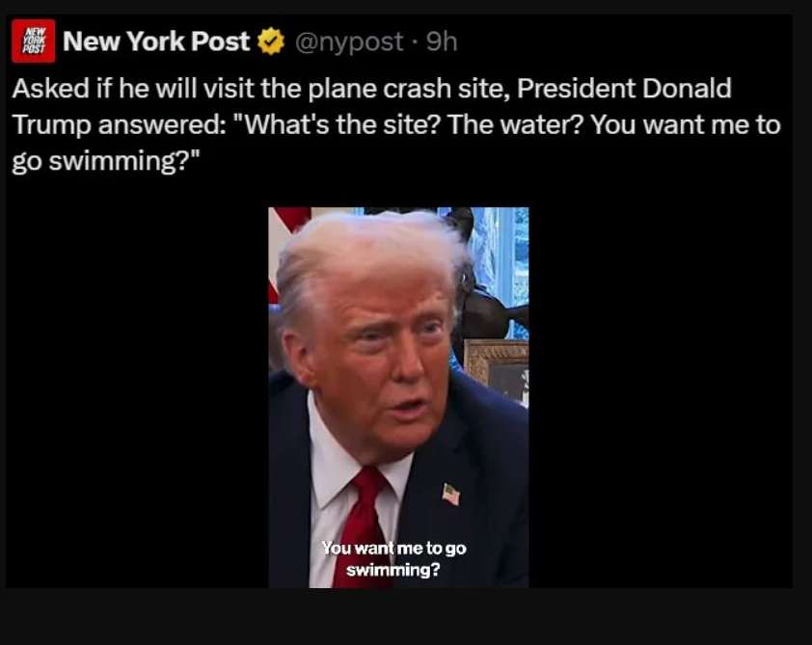Viewport: 812px width, 645px height.
Task: Open the New York Post display name
Action: click(156, 40)
